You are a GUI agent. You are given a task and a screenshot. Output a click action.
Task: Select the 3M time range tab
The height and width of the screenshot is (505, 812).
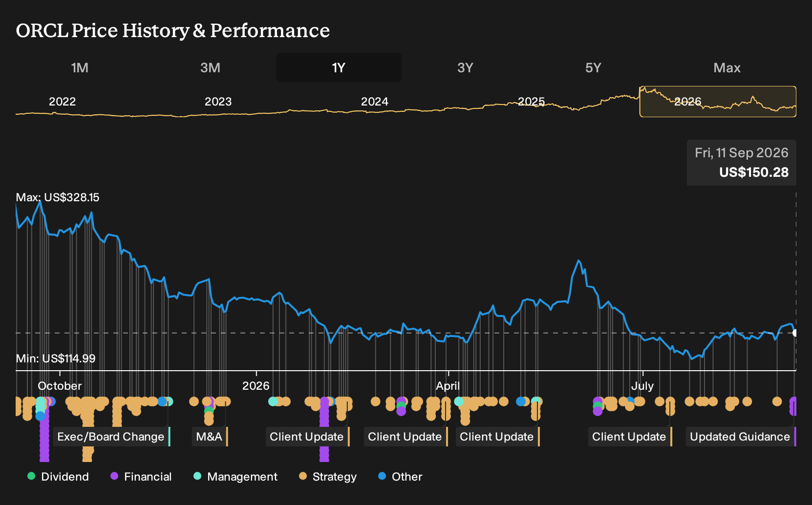(x=210, y=67)
